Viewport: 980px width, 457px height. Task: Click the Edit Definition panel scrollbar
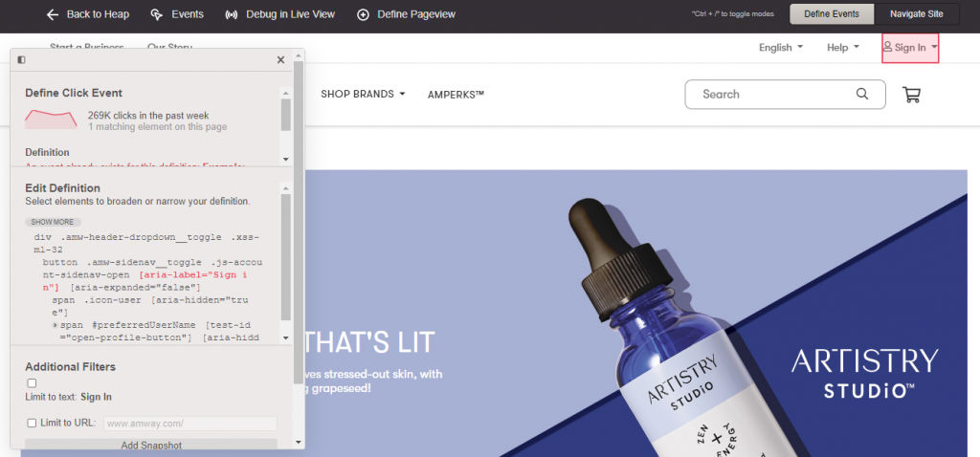pyautogui.click(x=285, y=256)
